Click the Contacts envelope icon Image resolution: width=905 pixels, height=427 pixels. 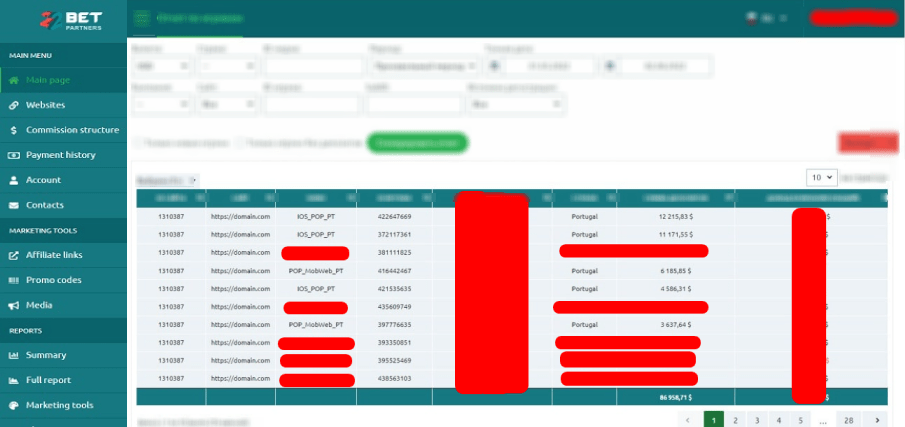(x=14, y=205)
